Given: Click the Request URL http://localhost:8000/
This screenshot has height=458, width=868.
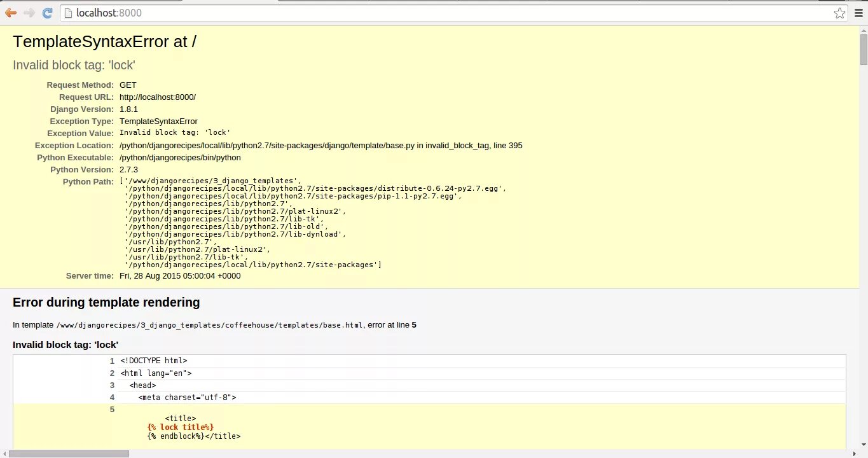Looking at the screenshot, I should click(158, 97).
